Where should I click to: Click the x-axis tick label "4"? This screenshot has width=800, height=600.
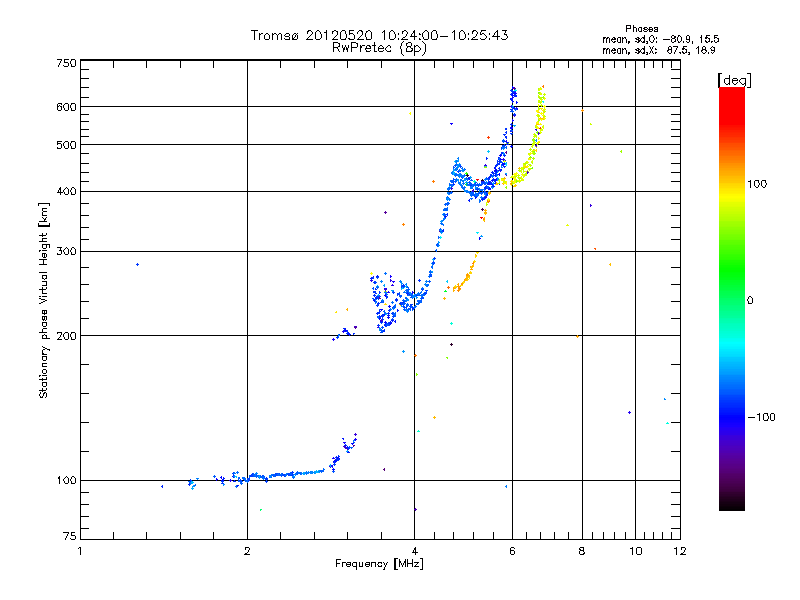click(415, 551)
